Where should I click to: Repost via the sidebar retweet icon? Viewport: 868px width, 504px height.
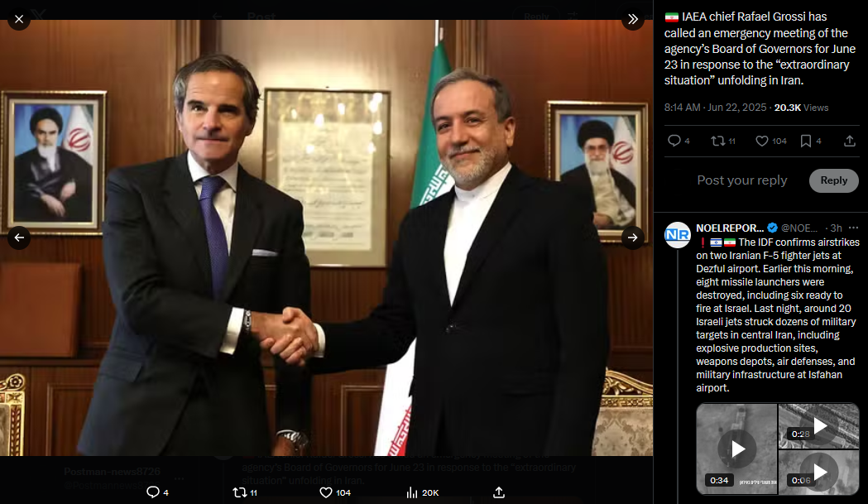click(718, 141)
